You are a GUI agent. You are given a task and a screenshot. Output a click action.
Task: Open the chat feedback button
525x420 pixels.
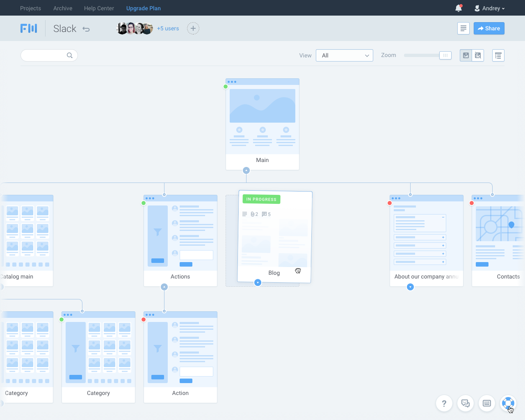[466, 403]
